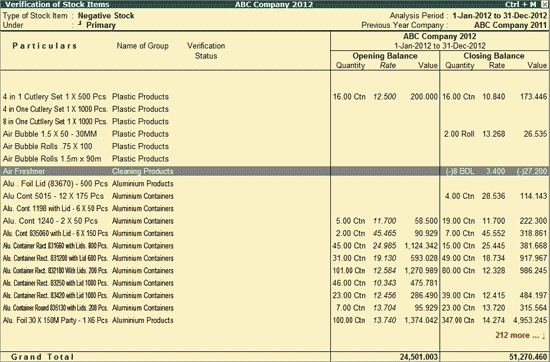Select Alu. Container Rect. 83250 with Lid item
550x362 pixels.
pos(55,283)
